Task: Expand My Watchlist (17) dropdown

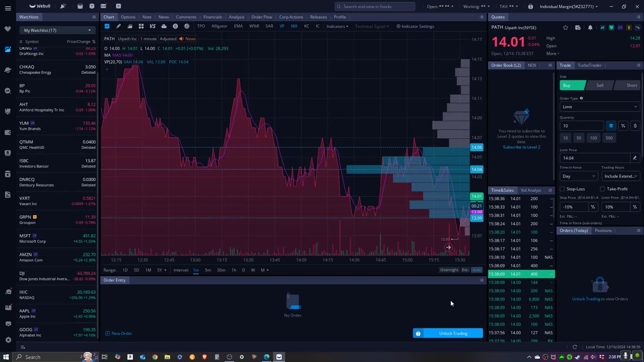Action: point(56,30)
